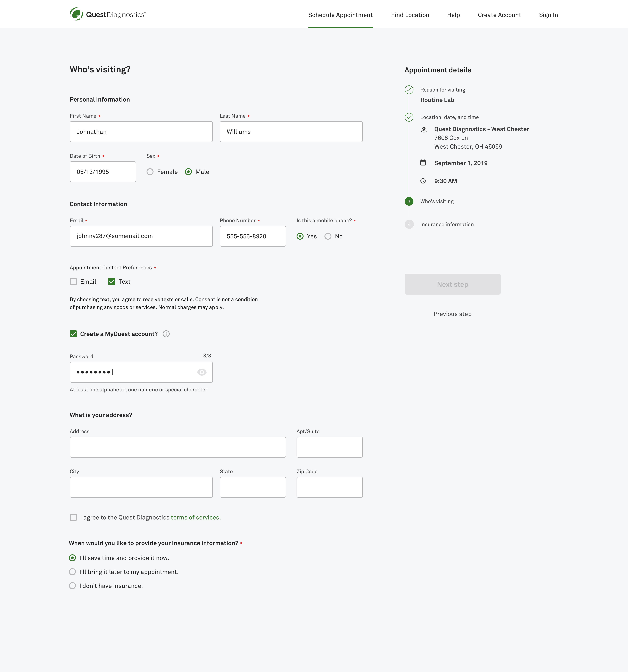628x672 pixels.
Task: Click the September 1, 2019 date
Action: click(461, 163)
